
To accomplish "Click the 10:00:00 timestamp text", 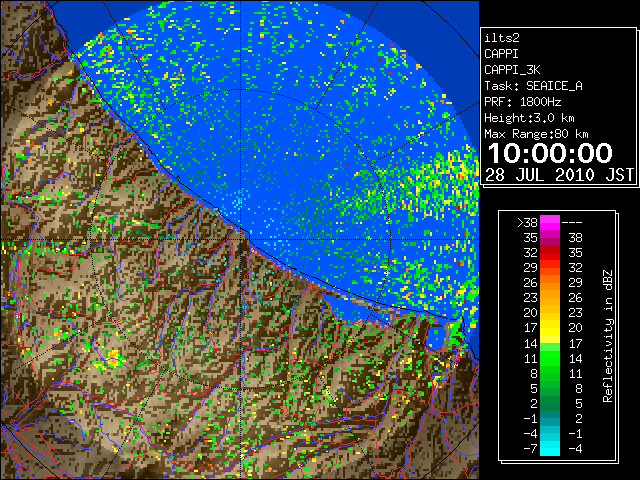I will 550,153.
